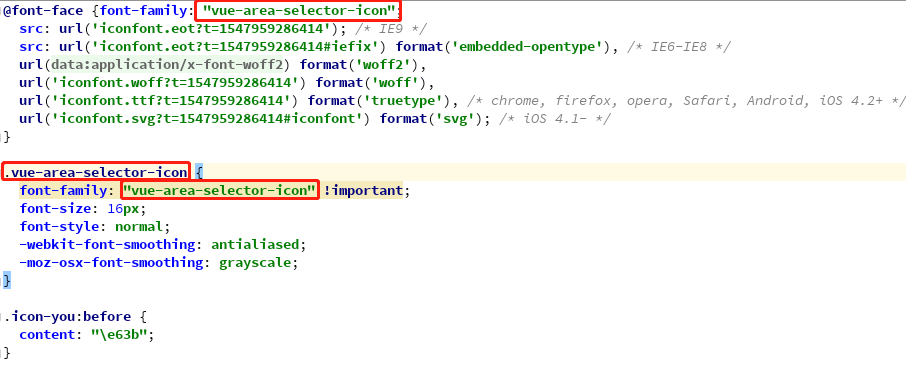Collapse the .icon-you:before rule closing brace
The width and height of the screenshot is (906, 375).
(7, 352)
